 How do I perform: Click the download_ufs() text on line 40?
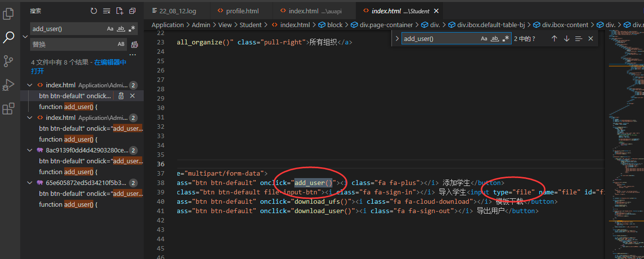(x=321, y=201)
